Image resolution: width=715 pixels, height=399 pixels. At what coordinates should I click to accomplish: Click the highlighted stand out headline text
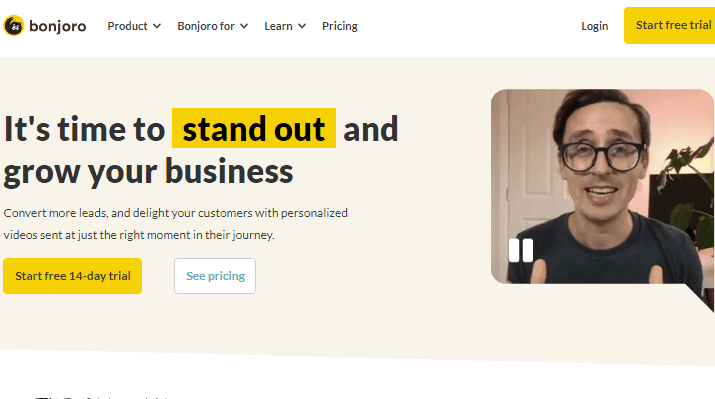[x=254, y=128]
